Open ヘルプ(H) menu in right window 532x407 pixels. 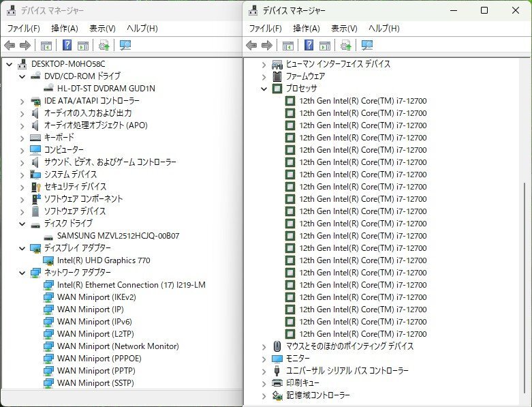pyautogui.click(x=384, y=29)
